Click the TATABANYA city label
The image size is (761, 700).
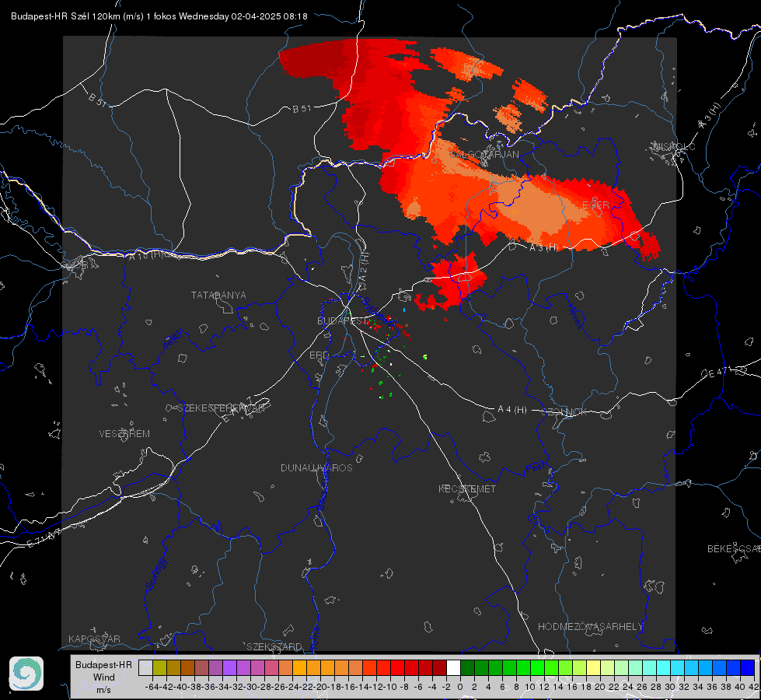click(x=218, y=295)
